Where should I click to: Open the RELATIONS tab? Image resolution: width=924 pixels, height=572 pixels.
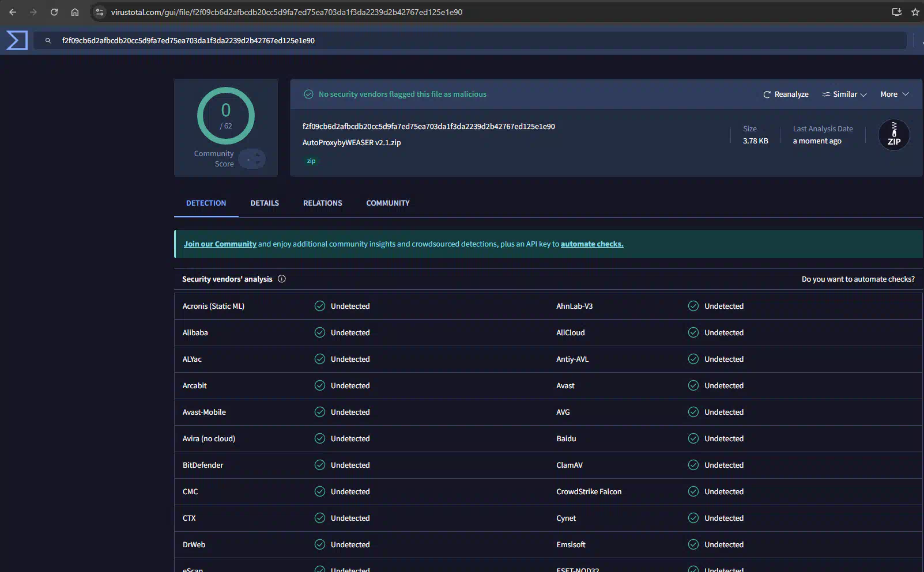tap(323, 203)
